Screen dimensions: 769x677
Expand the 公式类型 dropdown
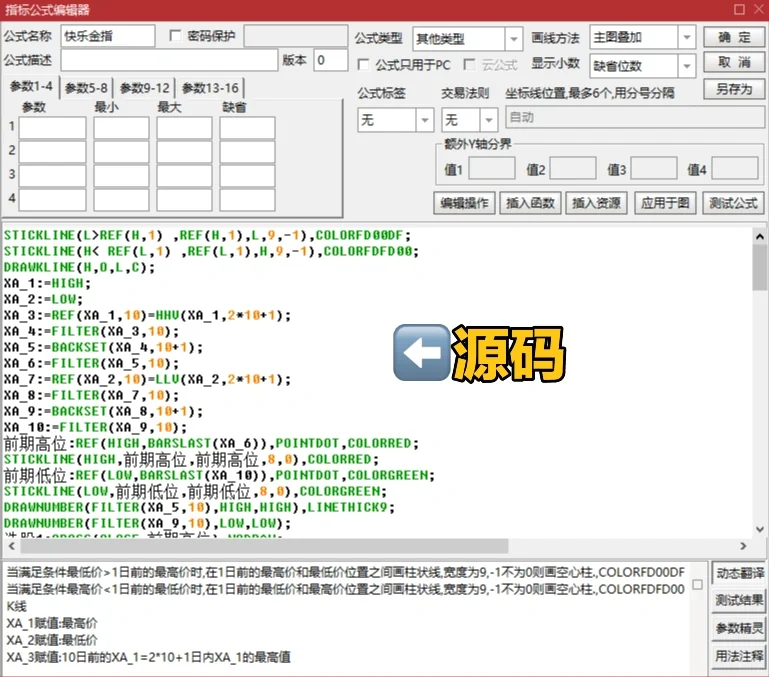click(x=513, y=39)
